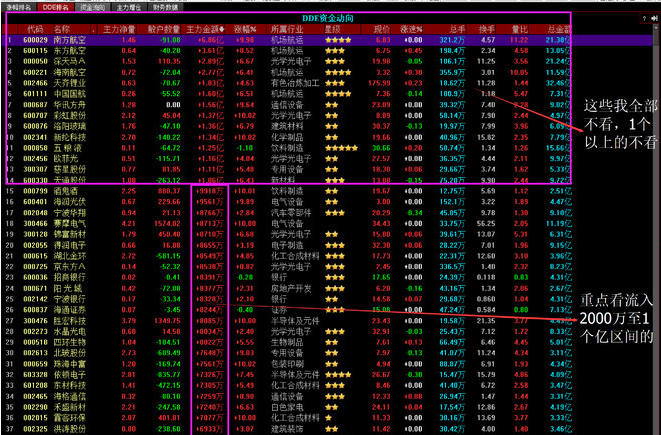
Task: Select stock code 600029
Action: tap(35, 40)
